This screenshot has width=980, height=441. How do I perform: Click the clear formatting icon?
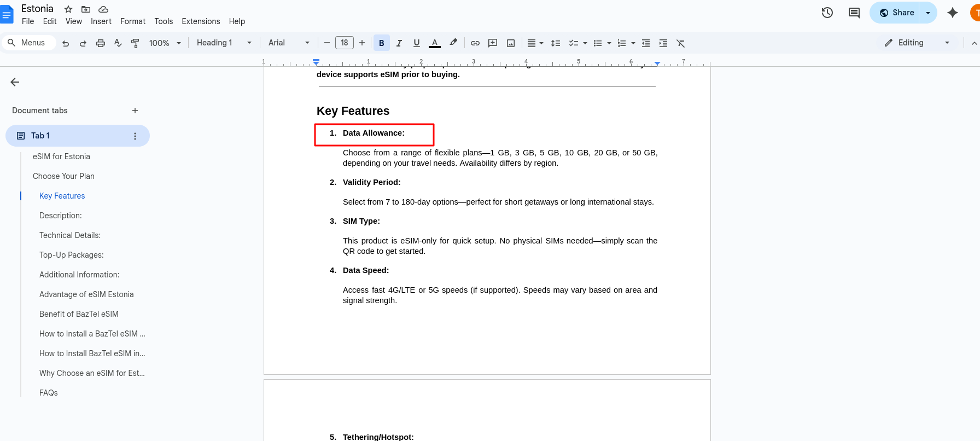681,43
